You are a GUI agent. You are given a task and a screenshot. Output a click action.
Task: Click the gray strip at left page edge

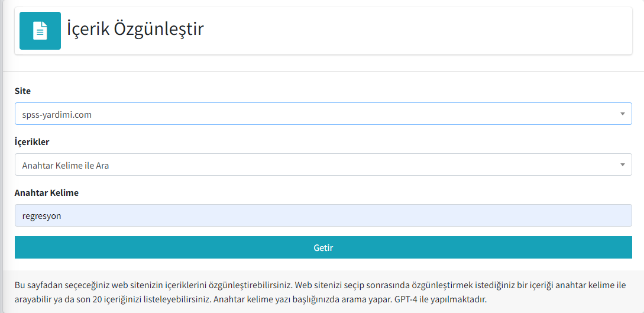click(1, 156)
